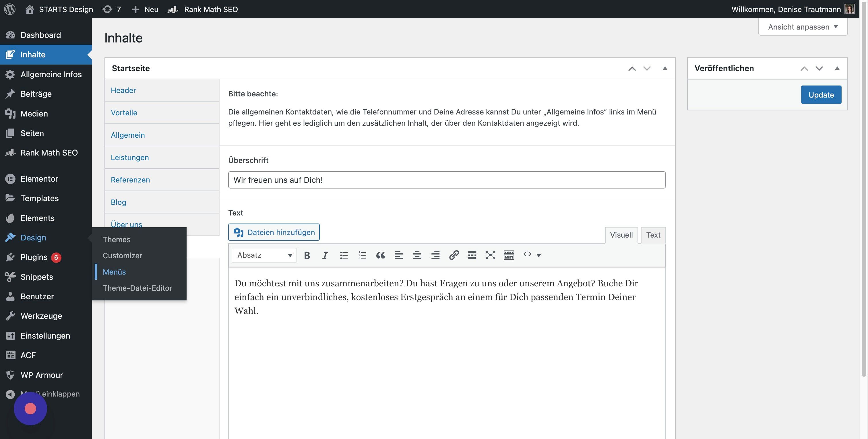The image size is (868, 439).
Task: Insert or edit link
Action: 454,255
